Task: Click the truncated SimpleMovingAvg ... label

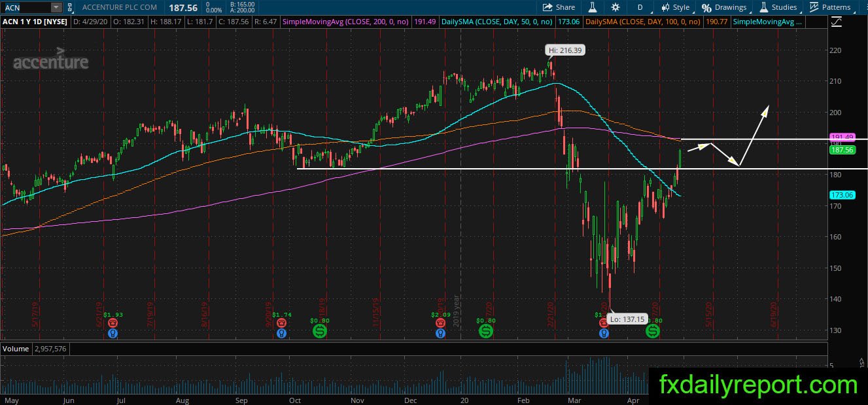Action: pos(767,22)
